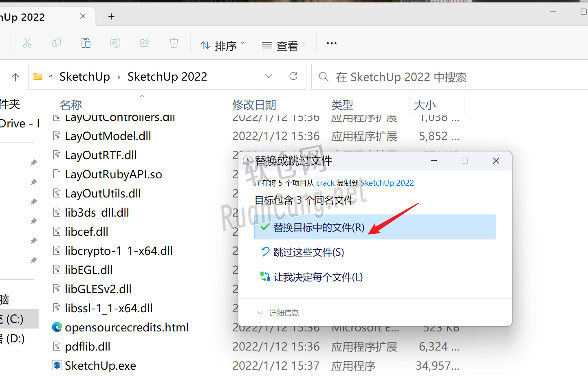Image resolution: width=588 pixels, height=388 pixels.
Task: Click the search box for SketchUp 2022
Action: click(x=448, y=77)
